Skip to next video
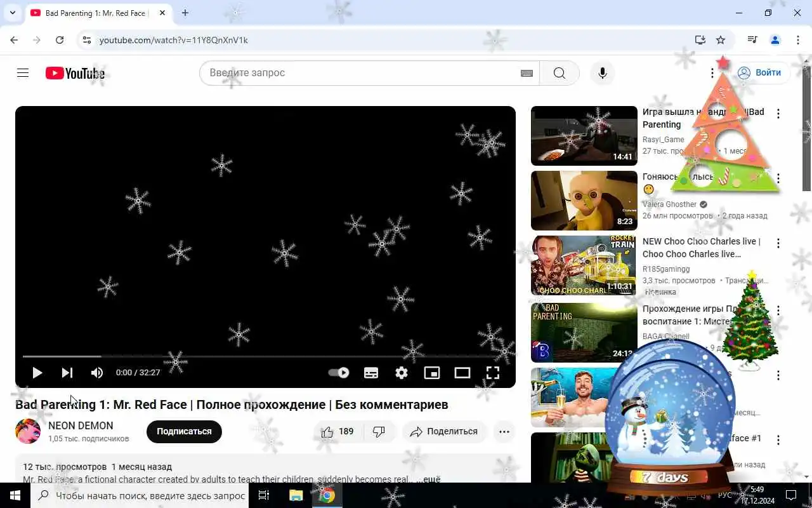The height and width of the screenshot is (508, 812). click(x=67, y=373)
